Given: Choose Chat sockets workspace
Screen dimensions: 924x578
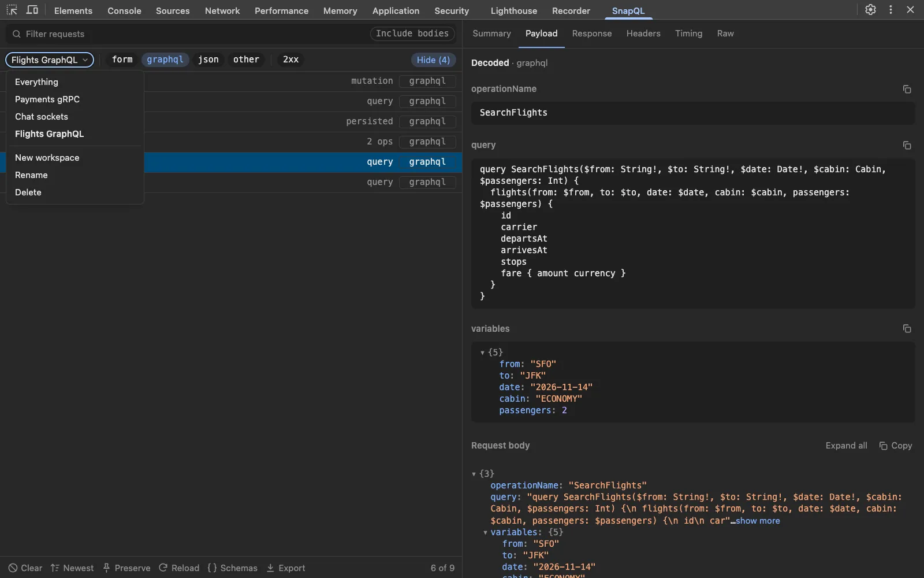Looking at the screenshot, I should pyautogui.click(x=74, y=117).
